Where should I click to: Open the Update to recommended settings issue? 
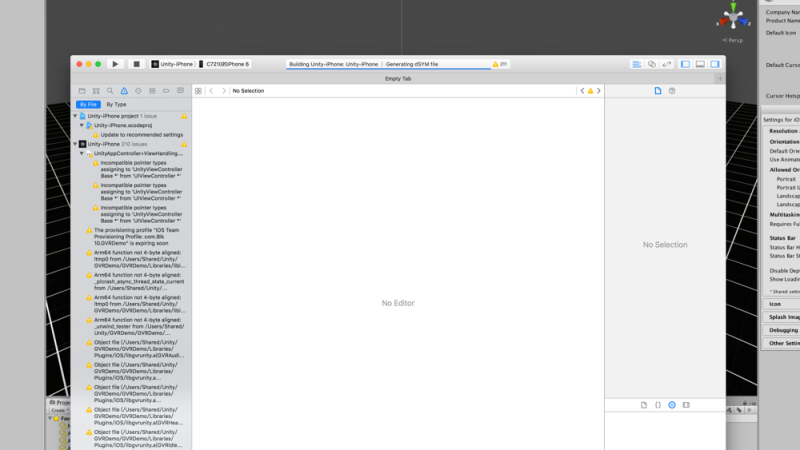[x=141, y=135]
